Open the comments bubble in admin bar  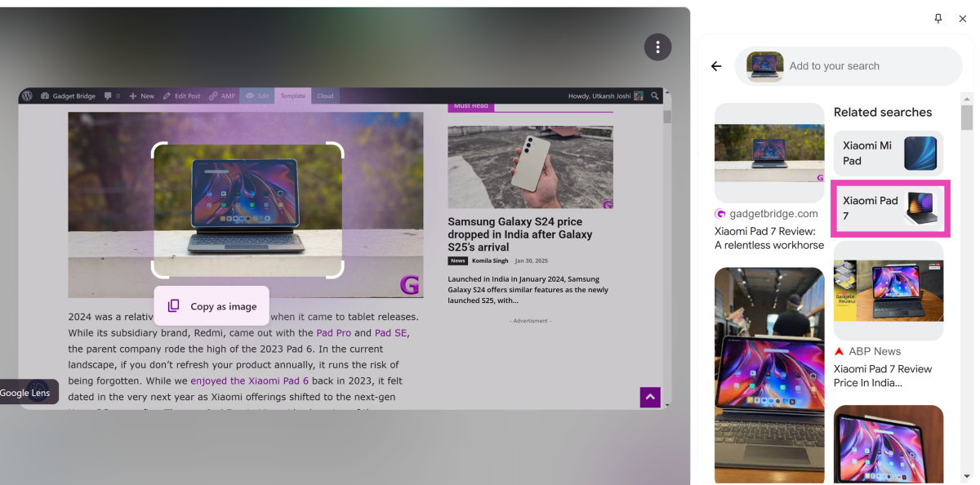pyautogui.click(x=112, y=96)
